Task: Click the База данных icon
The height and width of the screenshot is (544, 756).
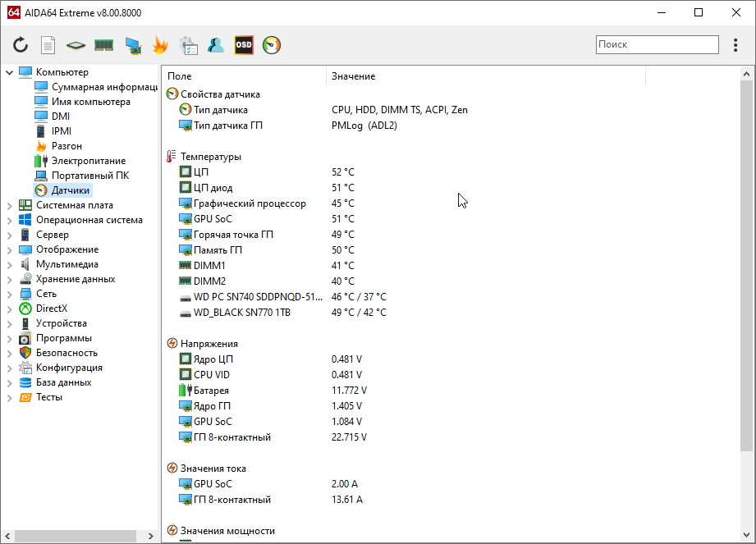Action: tap(25, 382)
